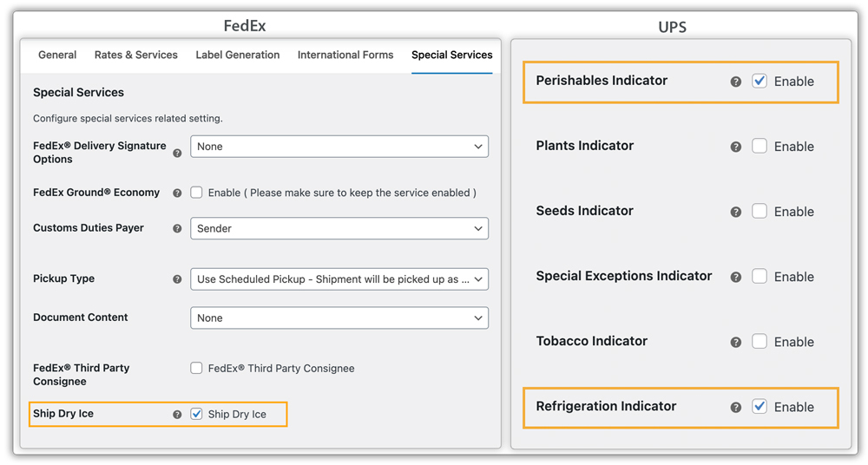Click help icon next to Pickup Type
This screenshot has height=465, width=868.
(x=177, y=279)
